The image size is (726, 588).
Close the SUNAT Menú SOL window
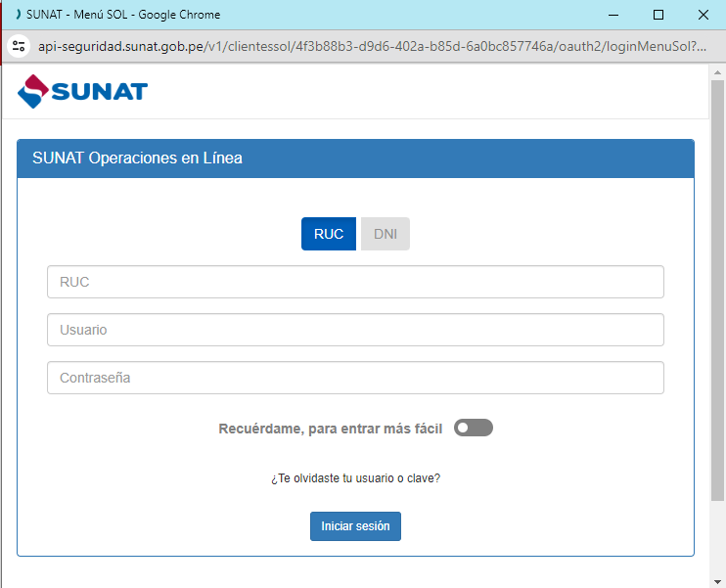[x=703, y=15]
